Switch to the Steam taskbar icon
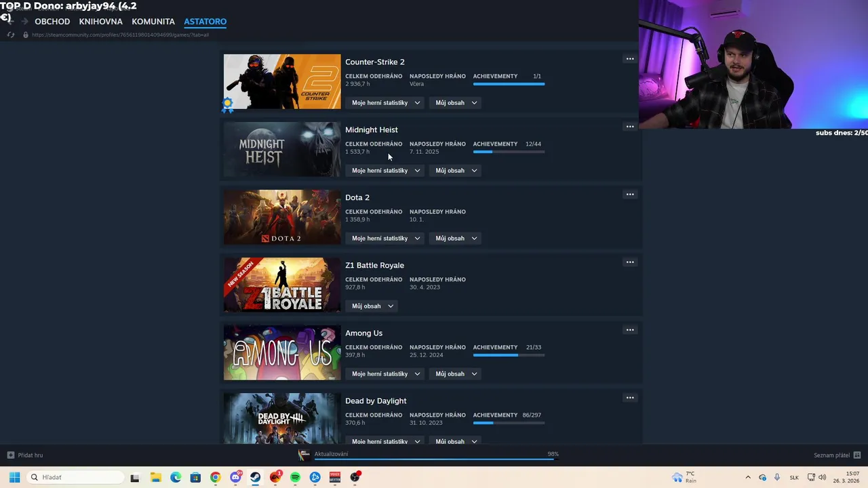Viewport: 868px width, 488px height. [x=255, y=477]
